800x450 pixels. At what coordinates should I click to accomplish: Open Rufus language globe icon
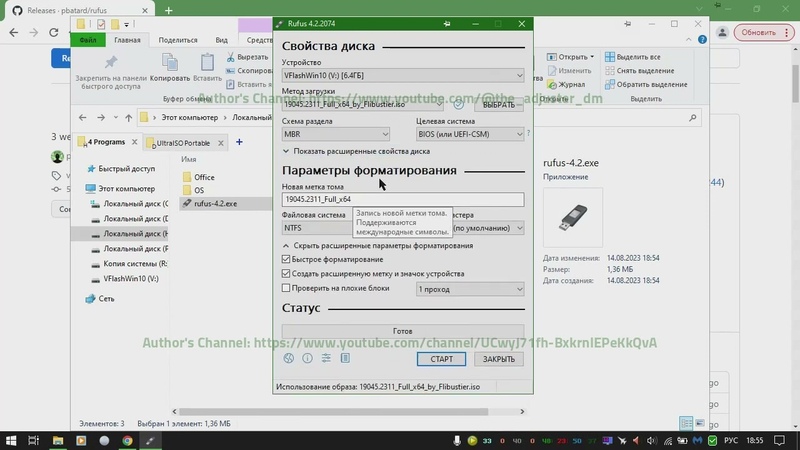tap(289, 358)
